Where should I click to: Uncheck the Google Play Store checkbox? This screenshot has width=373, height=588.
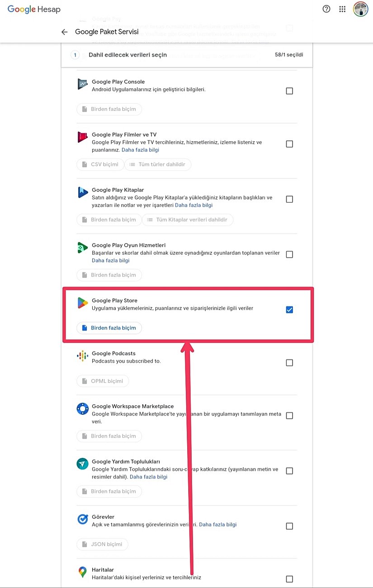pyautogui.click(x=289, y=310)
